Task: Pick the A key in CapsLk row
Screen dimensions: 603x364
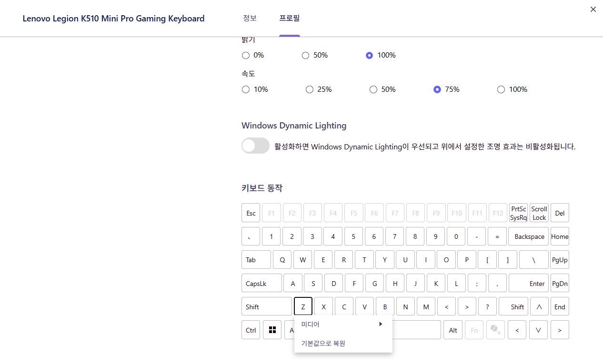Action: coord(293,283)
